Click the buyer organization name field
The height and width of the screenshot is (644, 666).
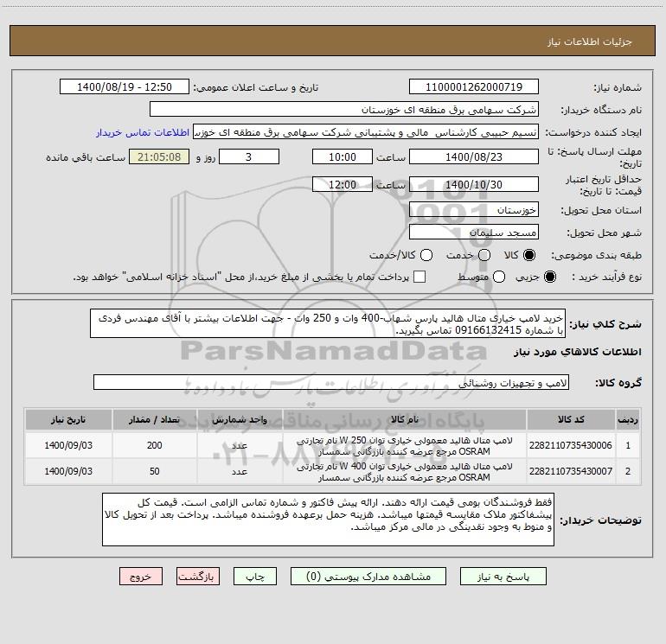[344, 109]
